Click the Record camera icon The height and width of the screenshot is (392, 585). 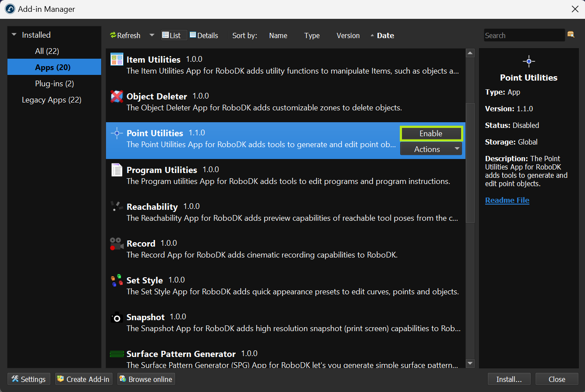coord(116,244)
